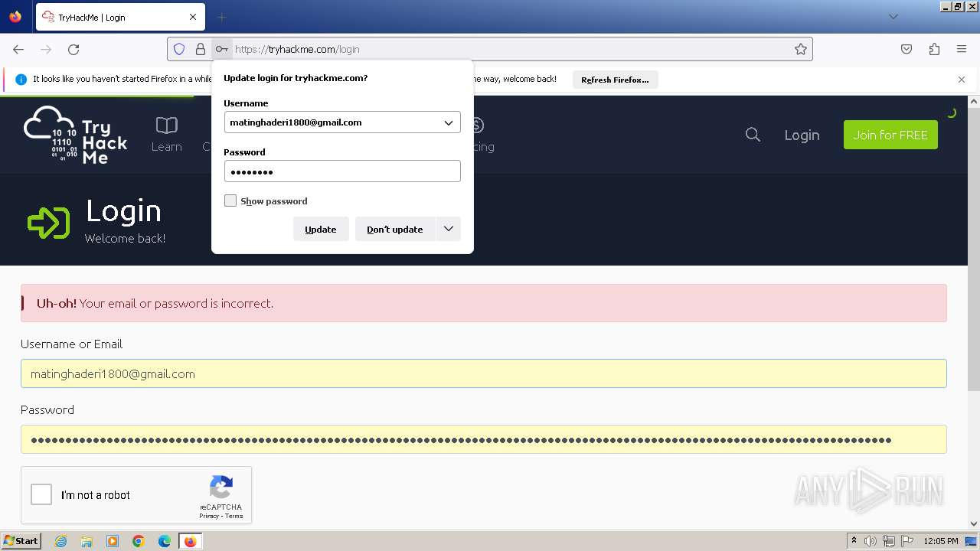The width and height of the screenshot is (980, 551).
Task: Click the Username or Email input field
Action: pyautogui.click(x=484, y=373)
